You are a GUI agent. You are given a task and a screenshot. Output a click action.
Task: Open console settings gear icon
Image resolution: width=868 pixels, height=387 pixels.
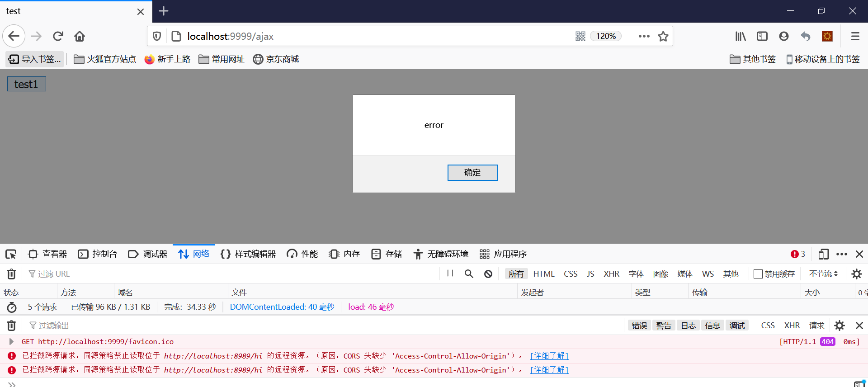(x=840, y=326)
